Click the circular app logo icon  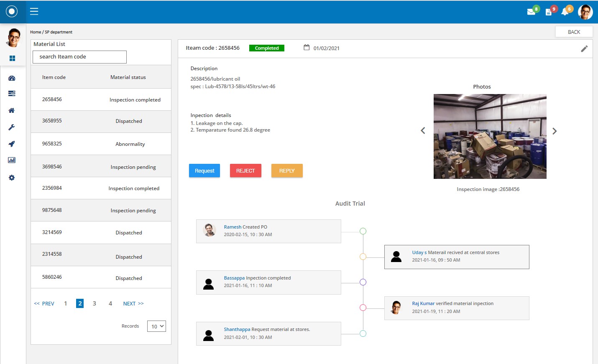tap(12, 11)
